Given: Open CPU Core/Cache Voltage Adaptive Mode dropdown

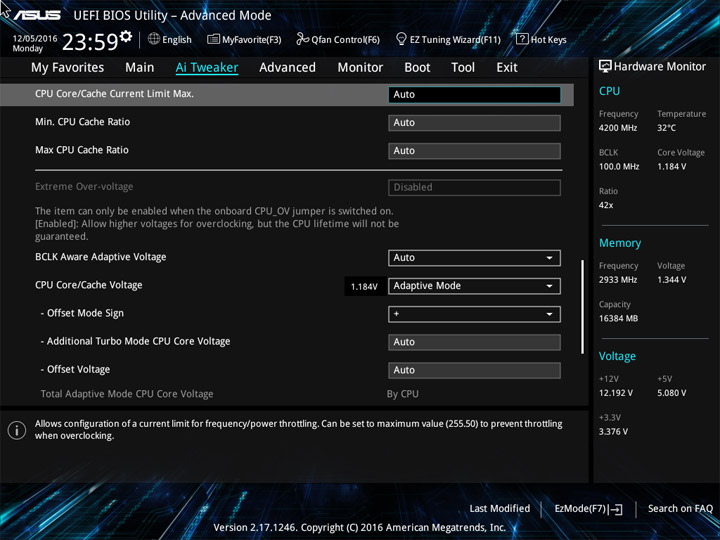Looking at the screenshot, I should tap(474, 286).
